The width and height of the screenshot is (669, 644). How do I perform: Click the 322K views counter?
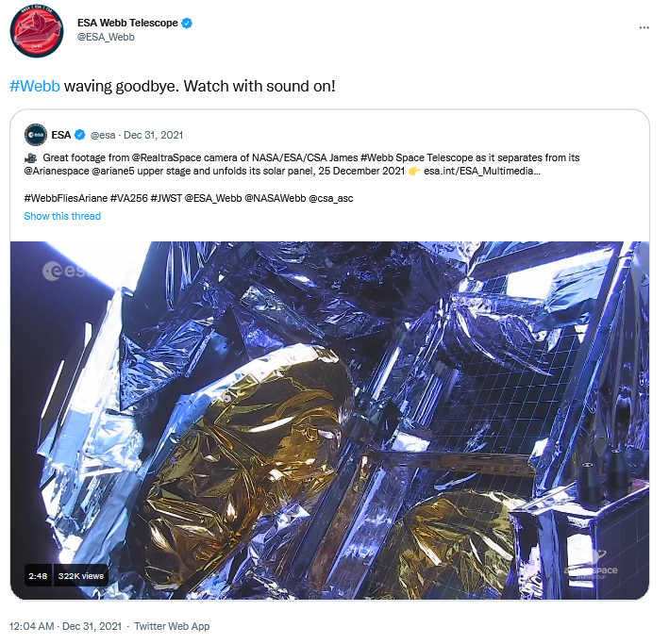[x=80, y=576]
